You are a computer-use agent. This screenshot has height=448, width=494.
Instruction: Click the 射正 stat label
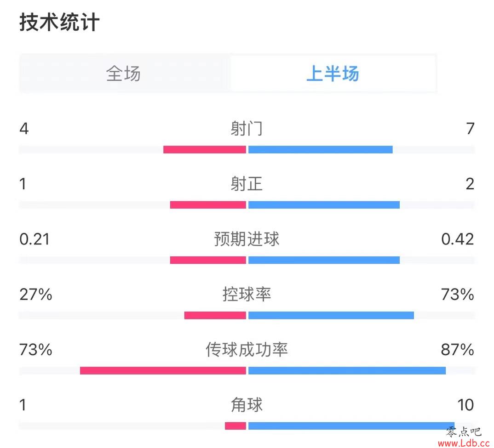247,183
